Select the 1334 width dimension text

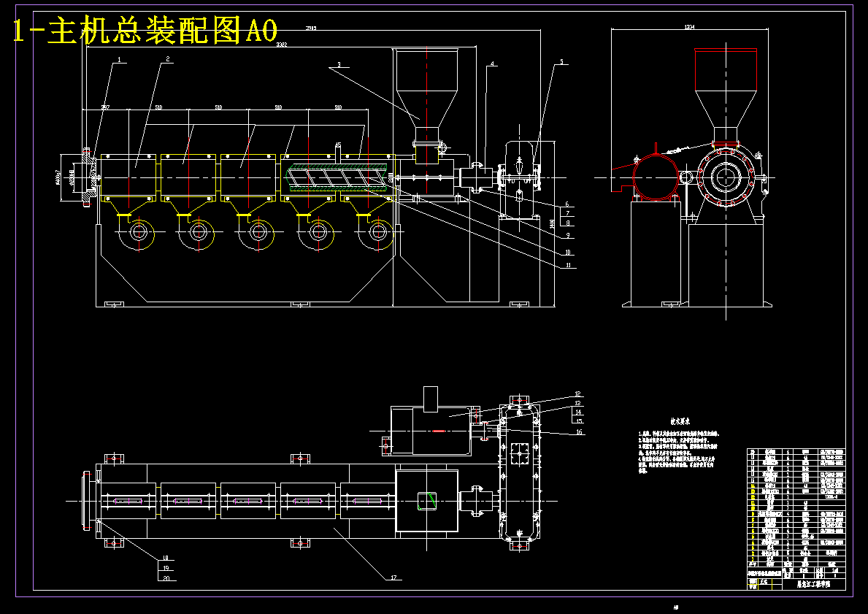(x=689, y=26)
